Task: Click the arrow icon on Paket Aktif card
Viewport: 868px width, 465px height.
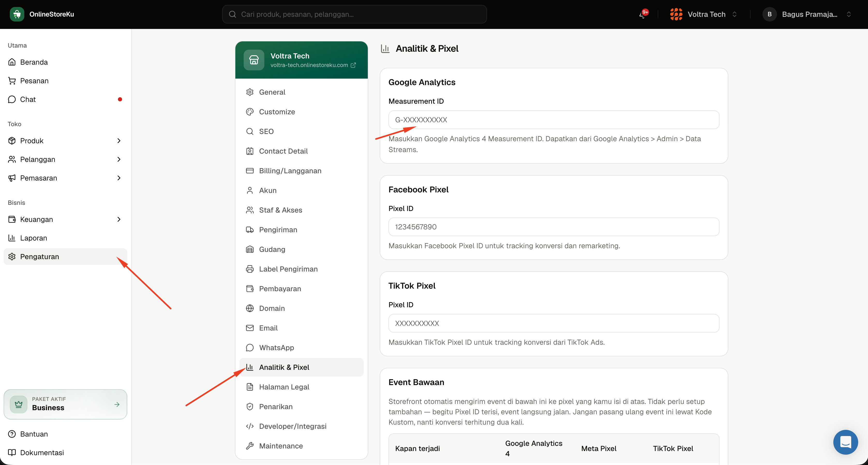Action: [117, 404]
